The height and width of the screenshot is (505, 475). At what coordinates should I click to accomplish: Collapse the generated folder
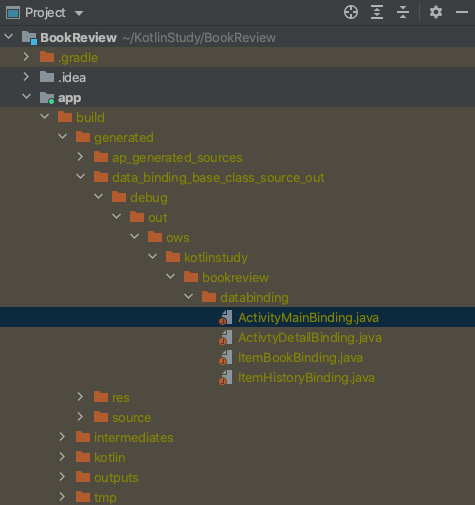point(63,137)
